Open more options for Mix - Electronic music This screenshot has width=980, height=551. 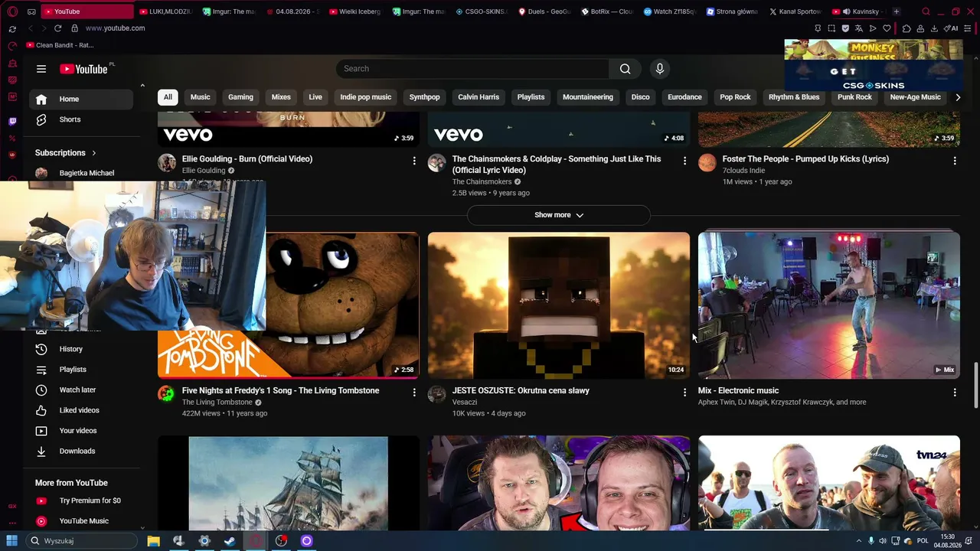click(x=955, y=393)
